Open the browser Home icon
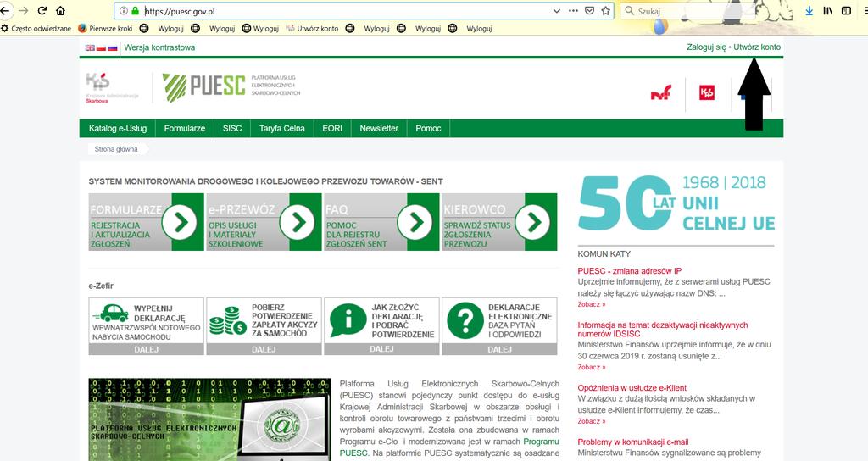868x461 pixels. pyautogui.click(x=61, y=10)
